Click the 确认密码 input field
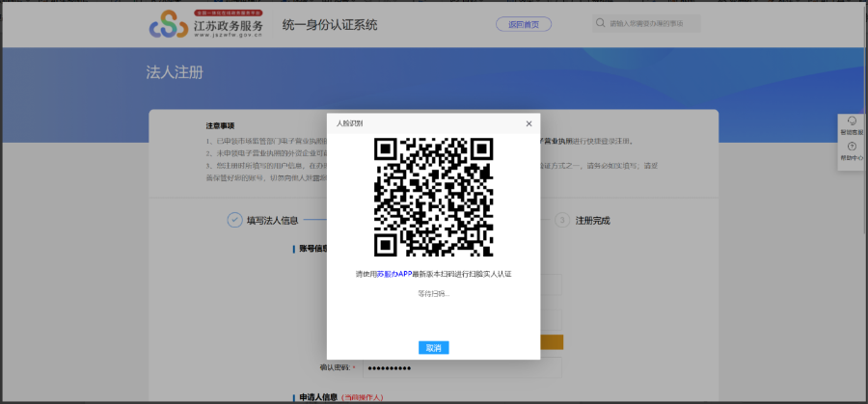Screen dimensions: 868x404 coord(462,367)
